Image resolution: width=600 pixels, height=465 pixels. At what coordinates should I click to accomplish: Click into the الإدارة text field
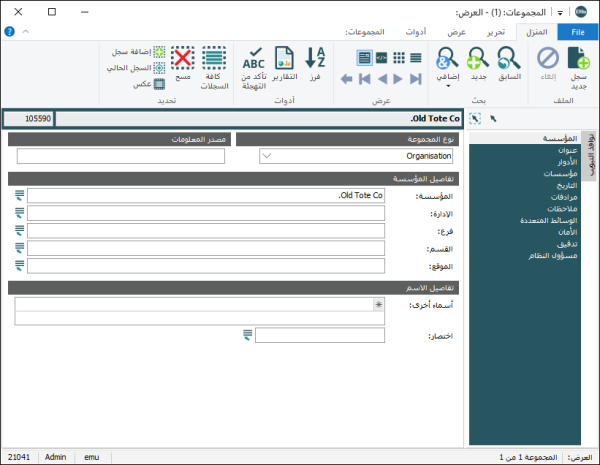click(205, 213)
